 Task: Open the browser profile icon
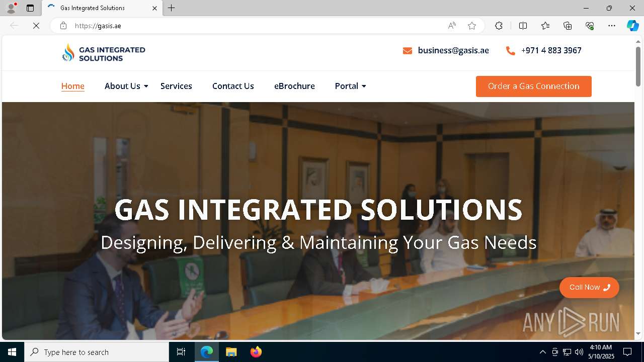coord(11,8)
